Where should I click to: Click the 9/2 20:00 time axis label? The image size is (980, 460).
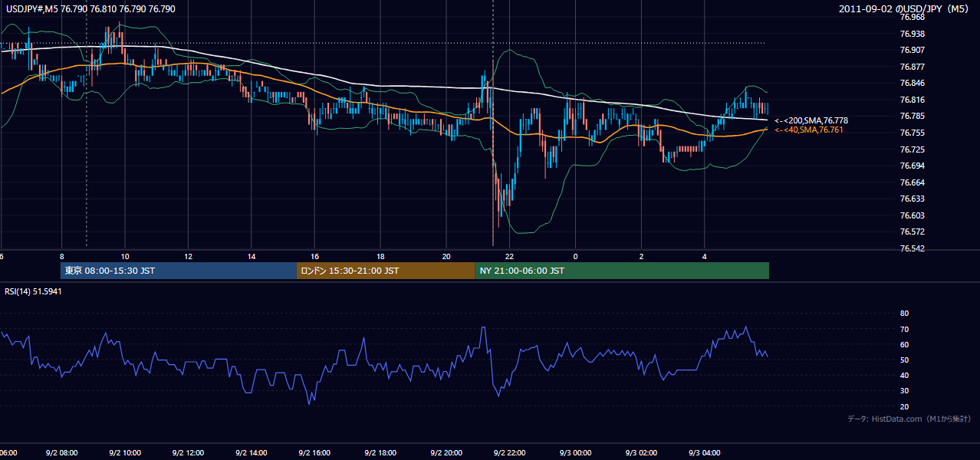[445, 453]
